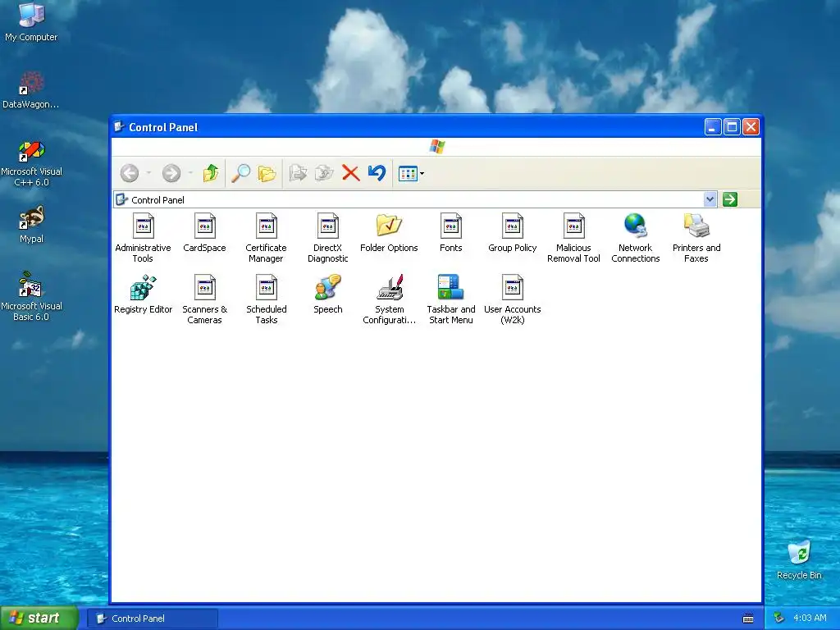Open User Accounts (W2k) item
Viewport: 840px width, 630px height.
click(513, 299)
